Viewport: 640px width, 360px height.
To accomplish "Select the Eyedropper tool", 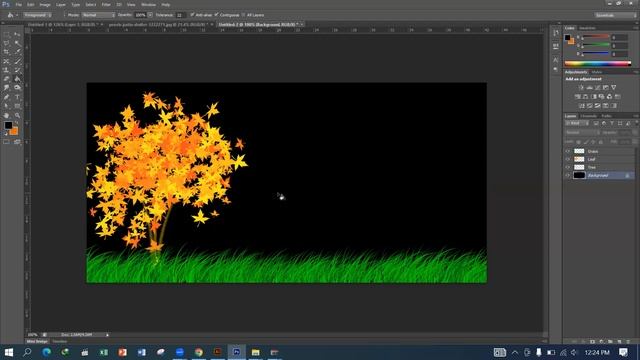I will pos(17,52).
